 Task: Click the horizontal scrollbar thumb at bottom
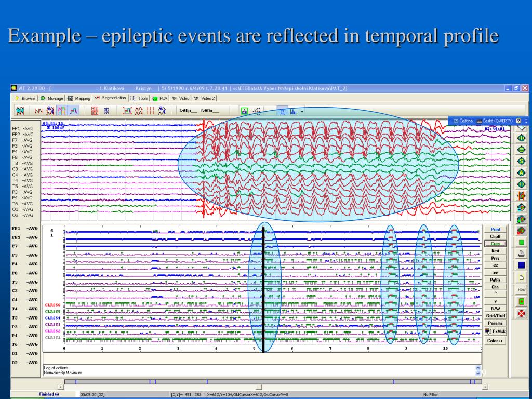[258, 387]
